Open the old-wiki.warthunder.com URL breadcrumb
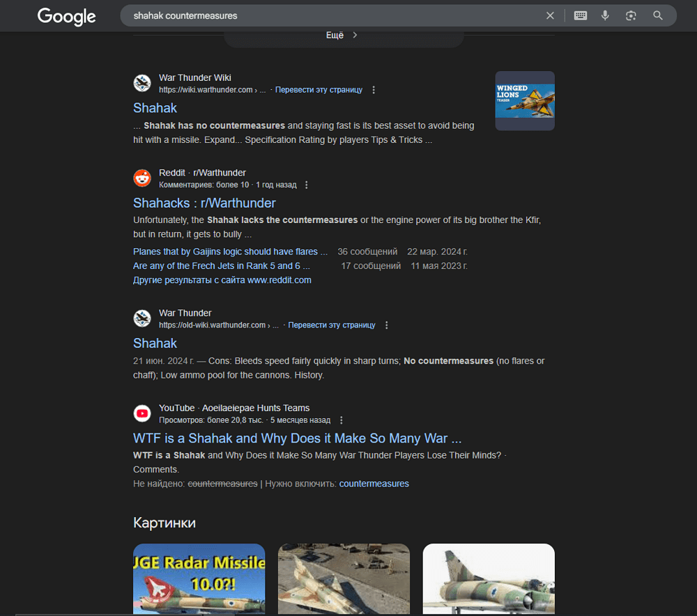The width and height of the screenshot is (697, 616). [219, 325]
